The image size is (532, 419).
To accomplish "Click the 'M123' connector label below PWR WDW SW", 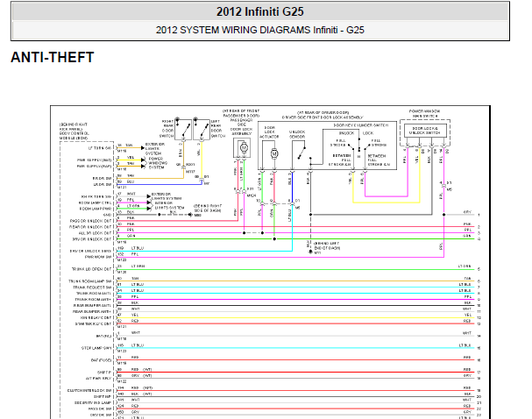I will tap(122, 260).
